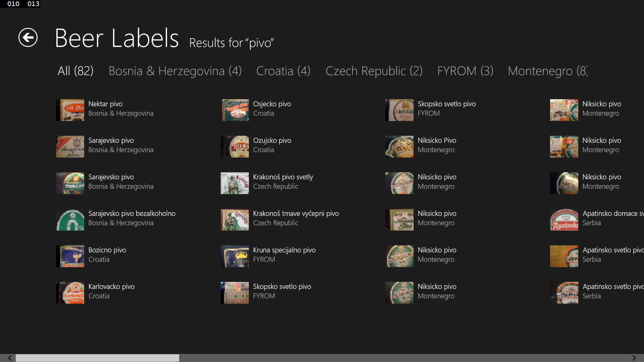644x362 pixels.
Task: Open Montenegro filter tab
Action: pyautogui.click(x=547, y=71)
